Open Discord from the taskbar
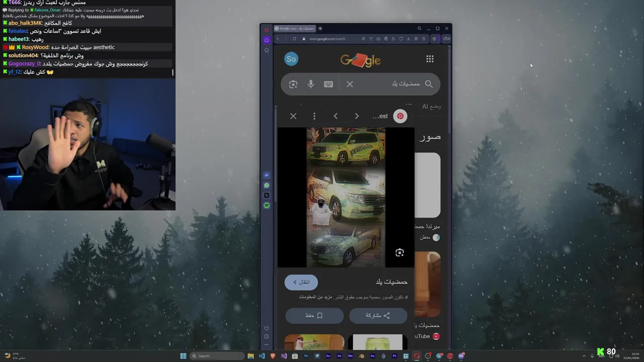The image size is (644, 362). point(461,356)
